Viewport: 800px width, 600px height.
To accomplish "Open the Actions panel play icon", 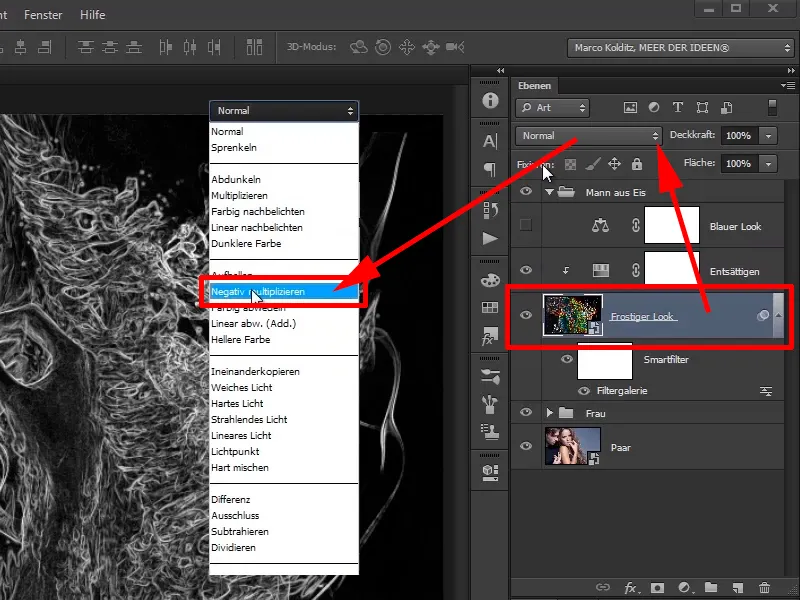I will tap(490, 238).
